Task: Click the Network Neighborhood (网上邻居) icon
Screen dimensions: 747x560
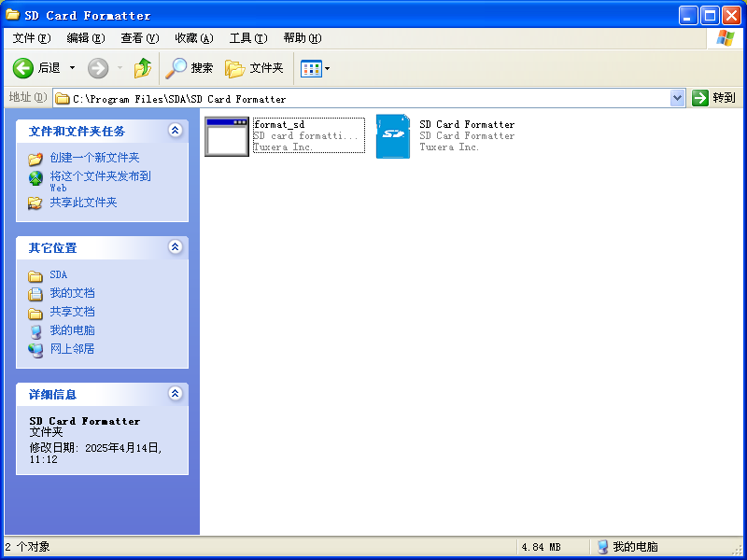Action: 35,350
